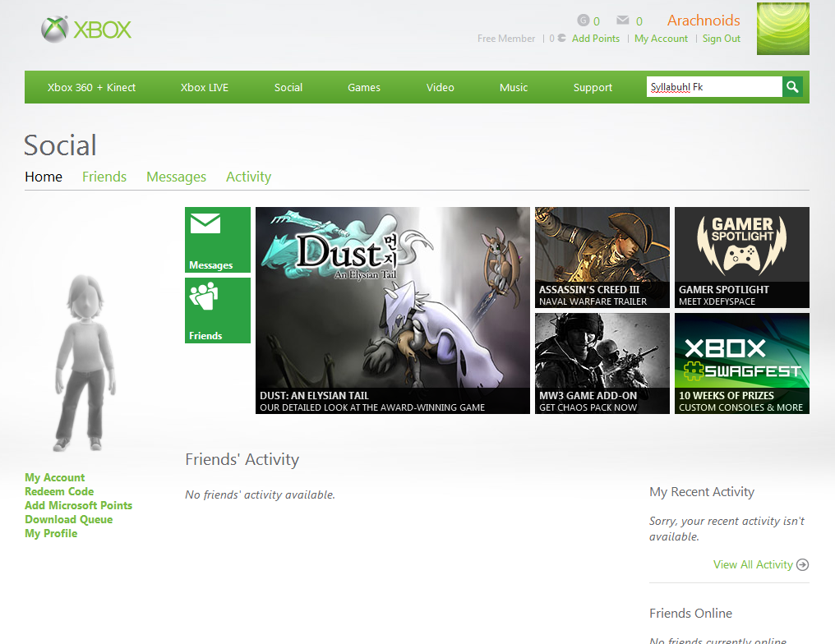
Task: Open the My Profile link
Action: click(51, 533)
